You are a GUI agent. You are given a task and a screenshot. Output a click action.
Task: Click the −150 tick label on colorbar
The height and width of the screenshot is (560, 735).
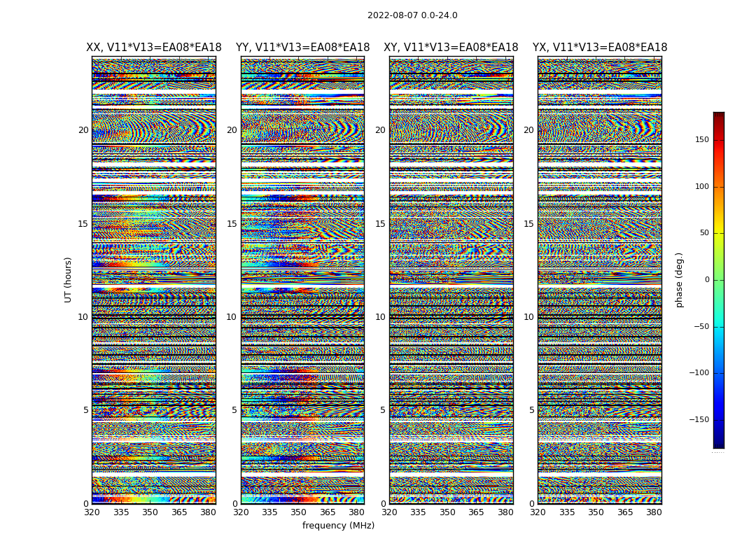(699, 419)
